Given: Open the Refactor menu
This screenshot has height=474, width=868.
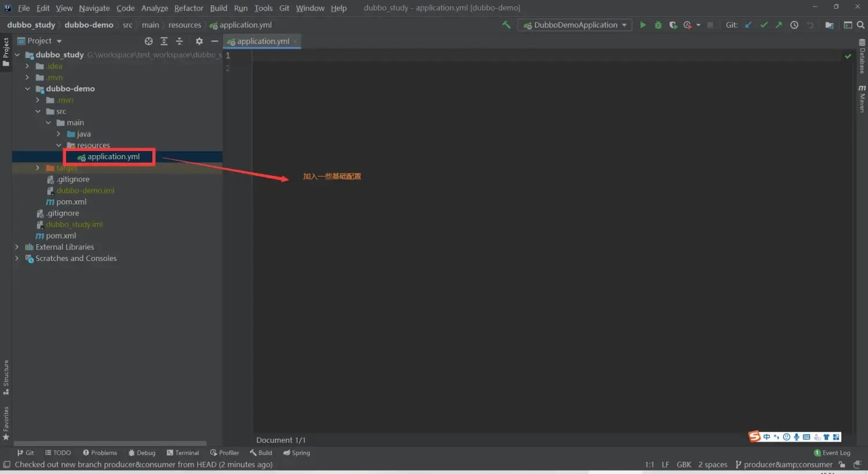Looking at the screenshot, I should click(x=189, y=8).
